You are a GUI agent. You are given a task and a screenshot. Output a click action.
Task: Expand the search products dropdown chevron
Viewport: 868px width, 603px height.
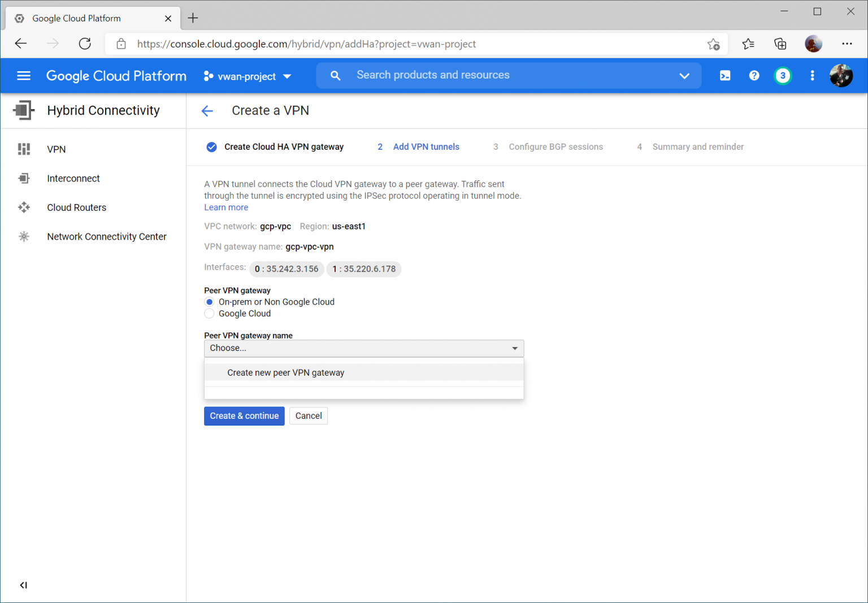[684, 75]
